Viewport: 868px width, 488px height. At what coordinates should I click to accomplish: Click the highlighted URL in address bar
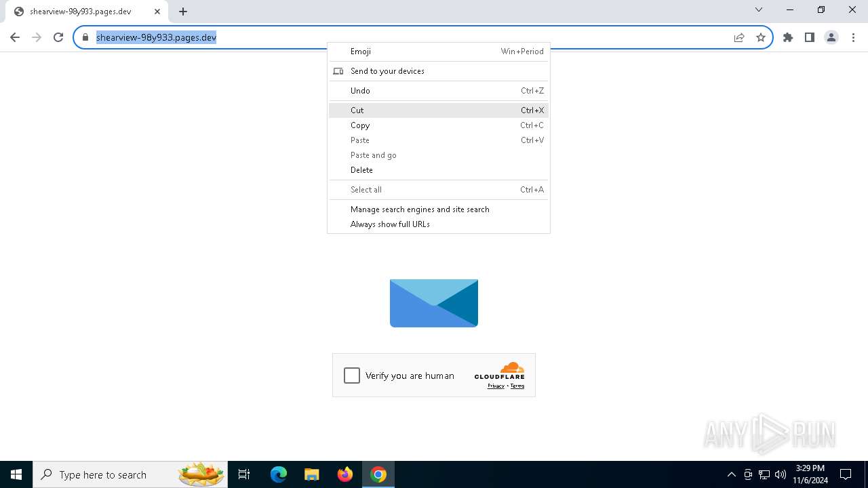156,37
